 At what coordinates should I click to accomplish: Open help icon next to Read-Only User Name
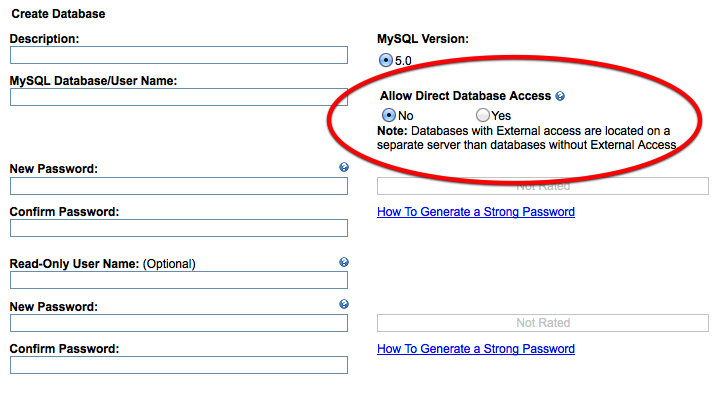click(x=344, y=262)
